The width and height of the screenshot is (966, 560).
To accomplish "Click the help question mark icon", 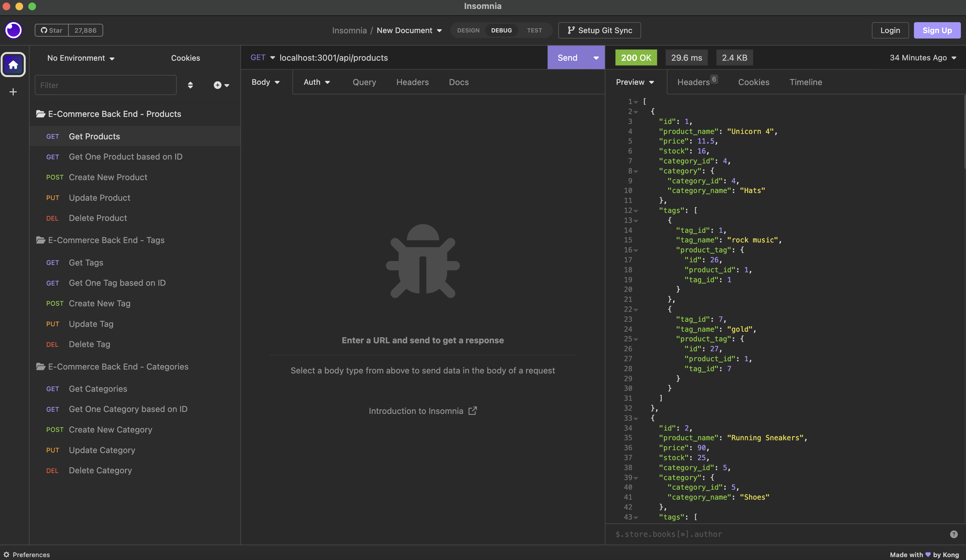I will 953,534.
